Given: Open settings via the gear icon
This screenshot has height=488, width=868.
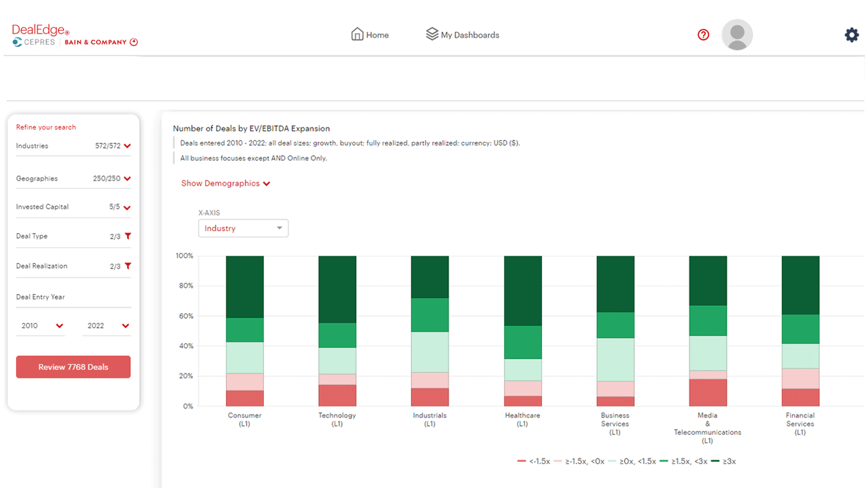Looking at the screenshot, I should coord(852,35).
